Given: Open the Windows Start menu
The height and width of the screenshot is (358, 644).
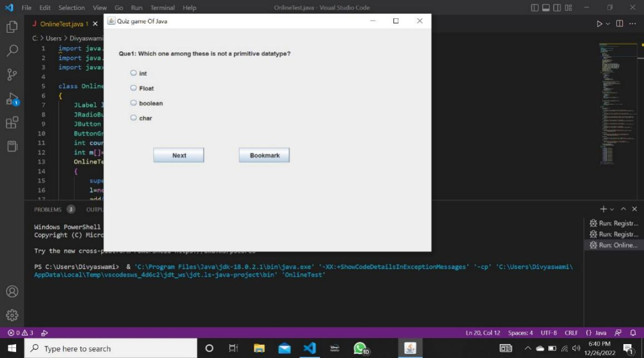Looking at the screenshot, I should (x=12, y=348).
